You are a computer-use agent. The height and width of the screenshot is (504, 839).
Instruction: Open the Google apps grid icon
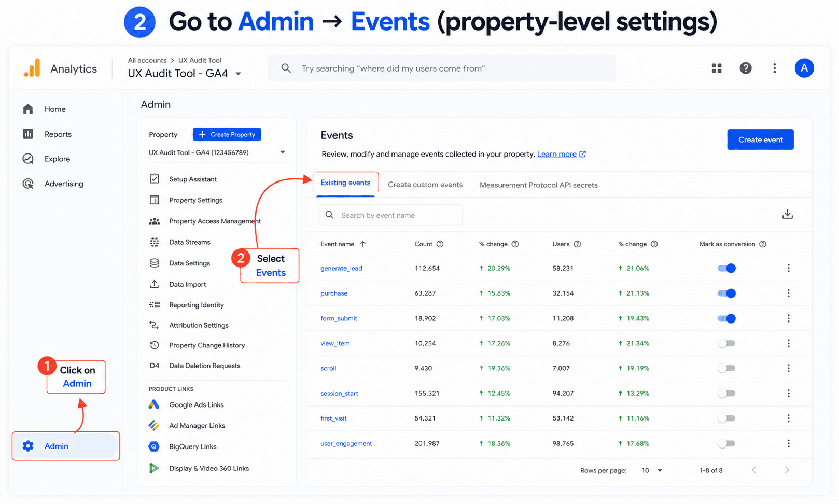(x=717, y=68)
